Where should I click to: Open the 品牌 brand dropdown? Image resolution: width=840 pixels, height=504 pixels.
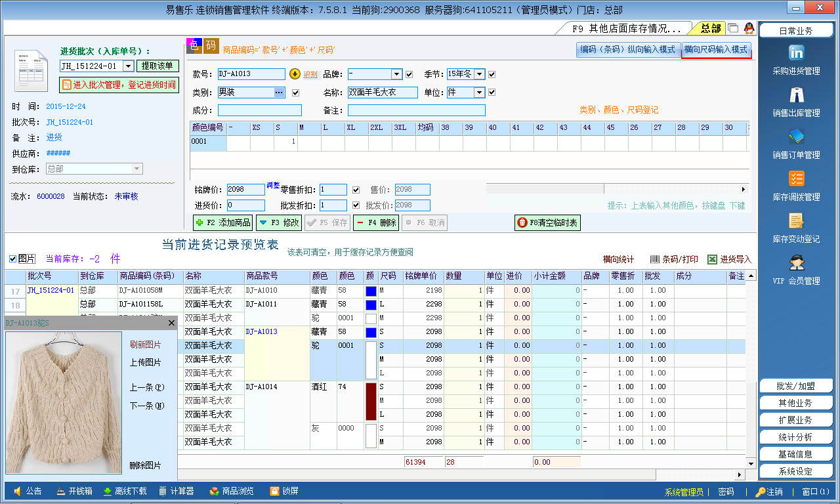[x=396, y=74]
